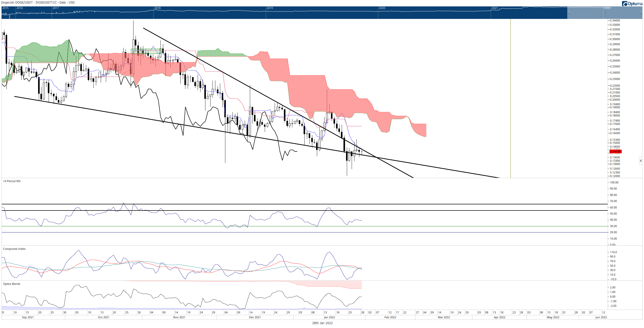Screen dimensions: 644x328
Task: Jump to 2020 in the overview timeline
Action: point(382,8)
